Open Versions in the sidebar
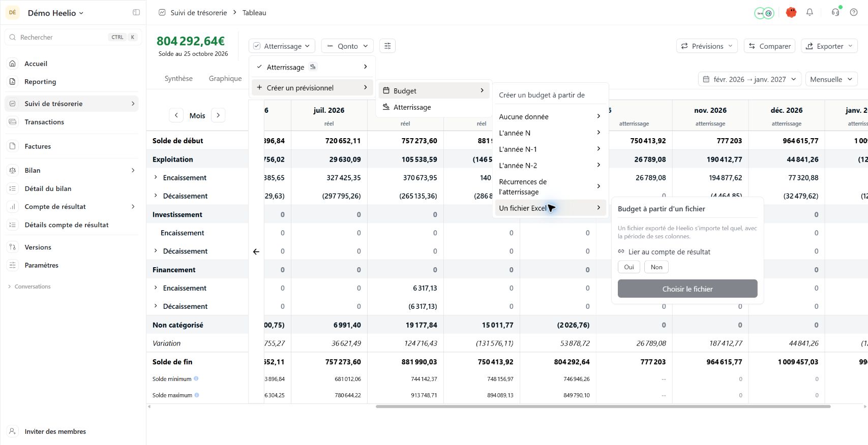 [72, 247]
